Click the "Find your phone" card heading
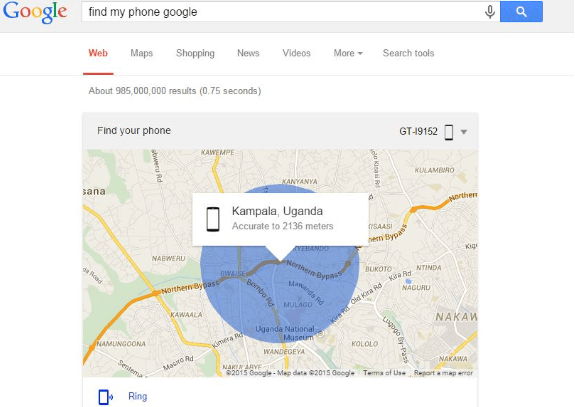 134,131
